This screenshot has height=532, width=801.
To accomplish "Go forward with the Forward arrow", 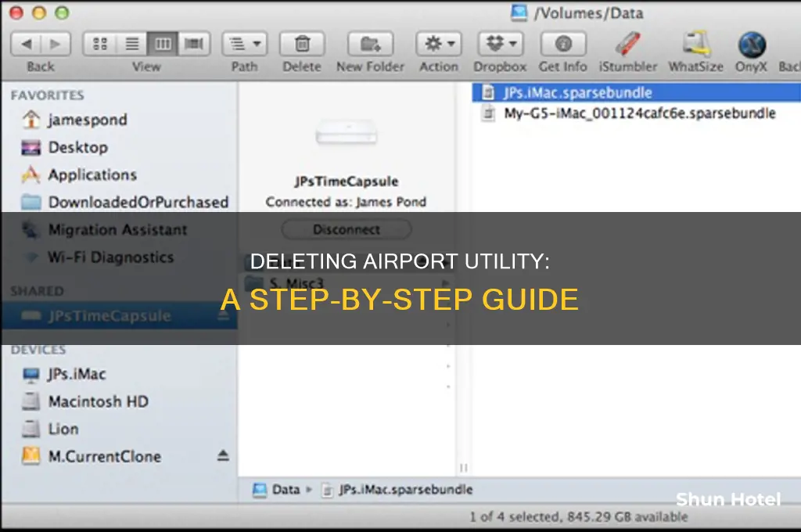I will click(x=56, y=44).
